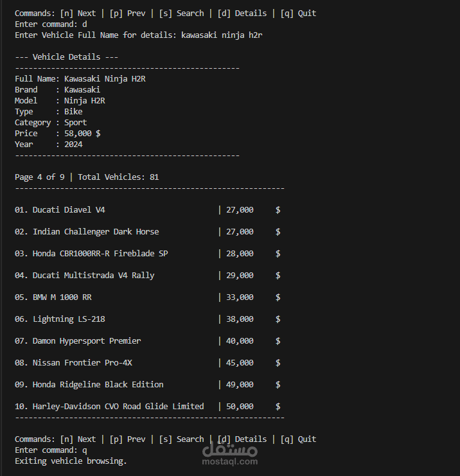Click 'Exiting vehicle browsing.' message
This screenshot has height=476, width=460.
point(71,461)
